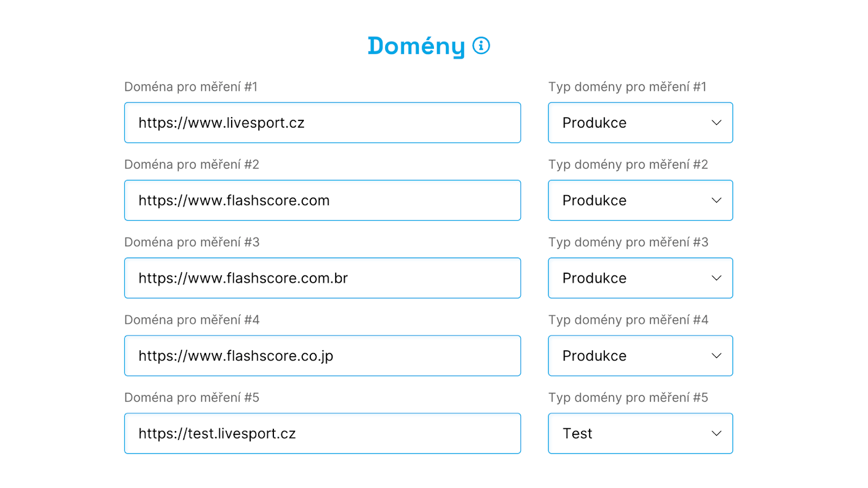Viewport: 868px width, 488px height.
Task: Click the https://www.flashscore.com domain field
Action: point(322,200)
